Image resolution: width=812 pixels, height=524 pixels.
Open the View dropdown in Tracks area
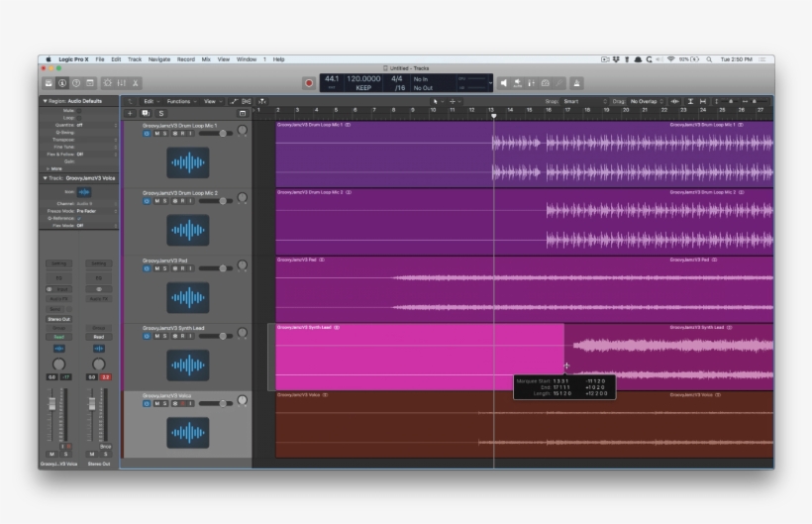212,101
